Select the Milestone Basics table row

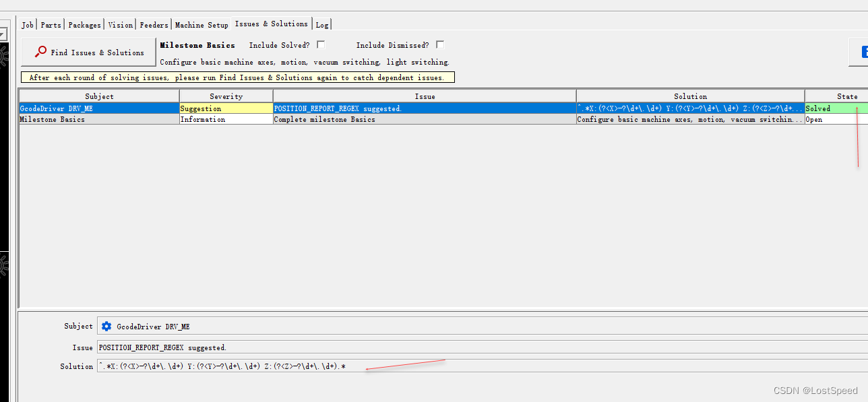coord(99,119)
